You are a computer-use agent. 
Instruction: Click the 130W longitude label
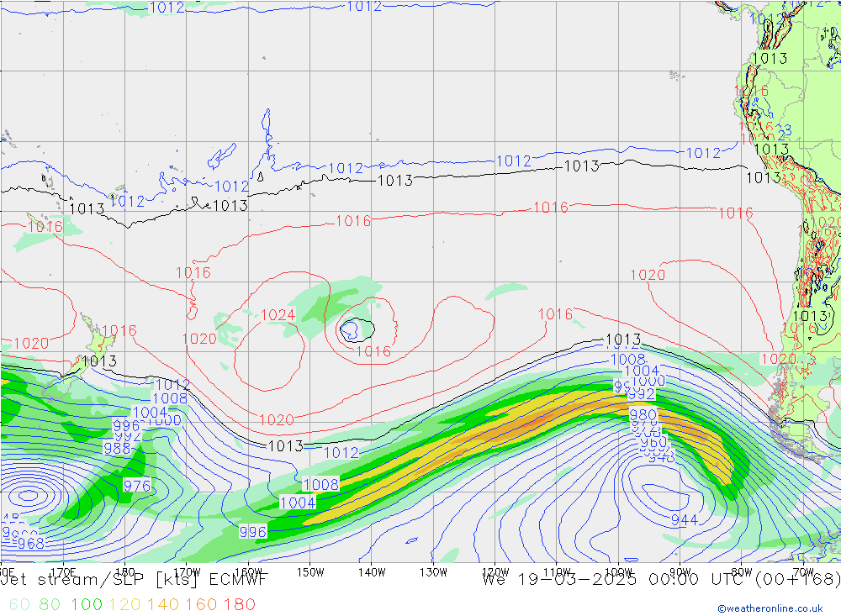coord(433,572)
